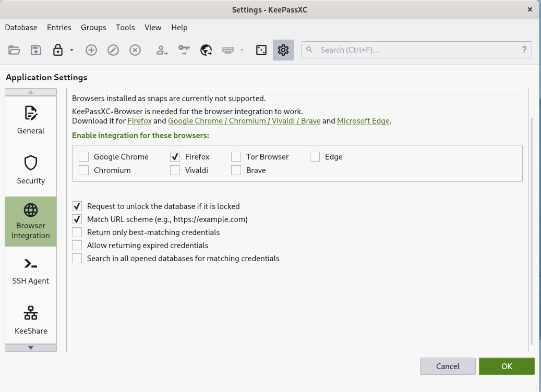541x392 pixels.
Task: Open dropdown arrow next to keyboard icon
Action: tap(242, 50)
